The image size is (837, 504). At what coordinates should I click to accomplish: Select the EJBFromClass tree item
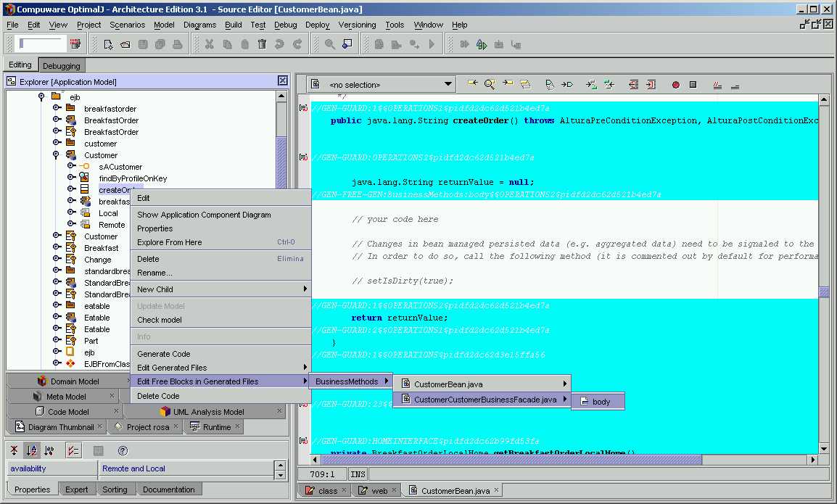click(x=107, y=364)
